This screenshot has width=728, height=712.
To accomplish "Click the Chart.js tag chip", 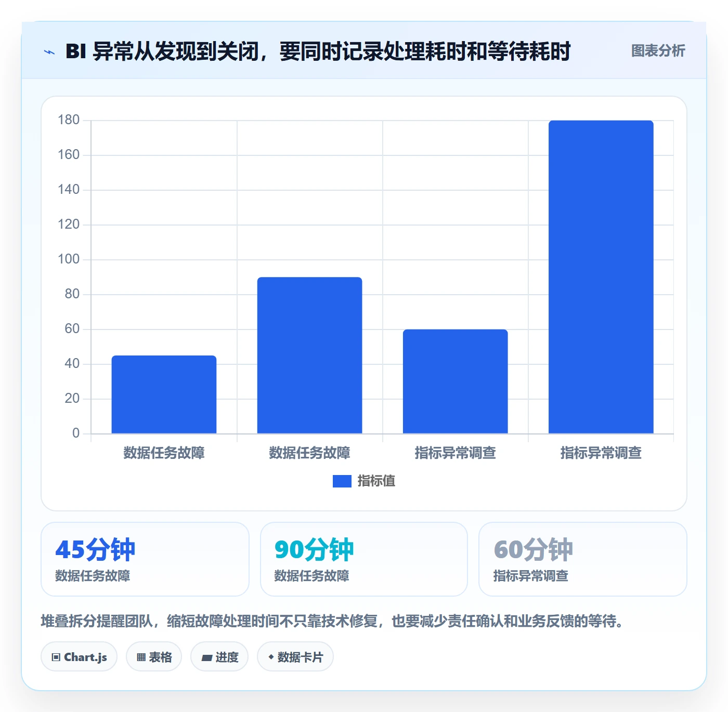I will point(79,657).
